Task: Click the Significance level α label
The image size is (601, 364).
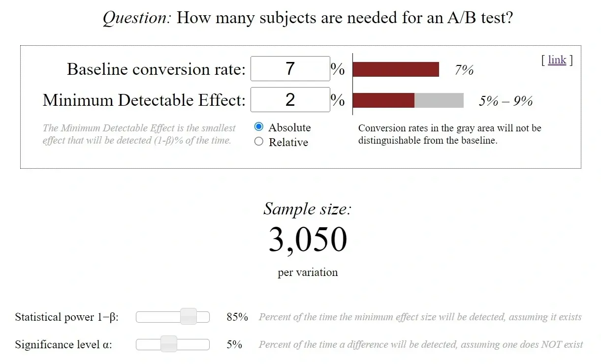Action: pyautogui.click(x=63, y=344)
